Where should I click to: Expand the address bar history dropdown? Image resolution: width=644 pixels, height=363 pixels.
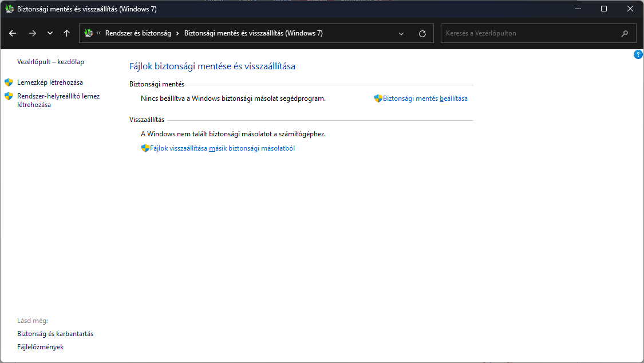[401, 33]
